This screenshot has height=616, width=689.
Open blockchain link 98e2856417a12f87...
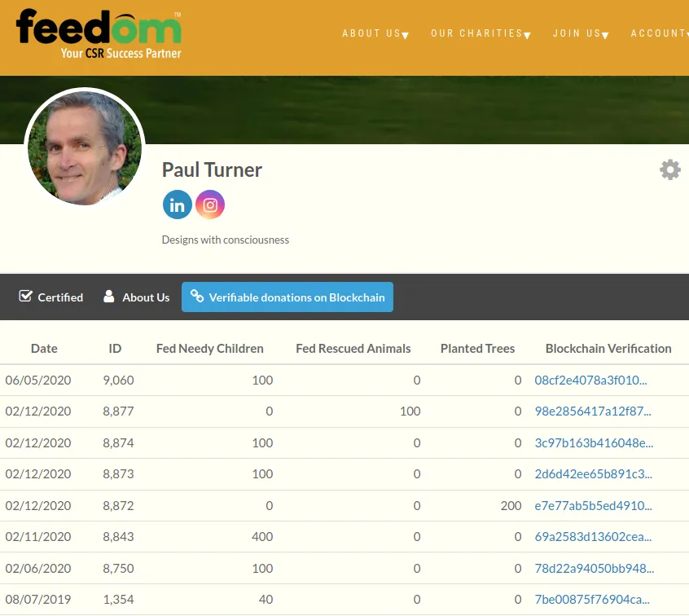pyautogui.click(x=593, y=411)
